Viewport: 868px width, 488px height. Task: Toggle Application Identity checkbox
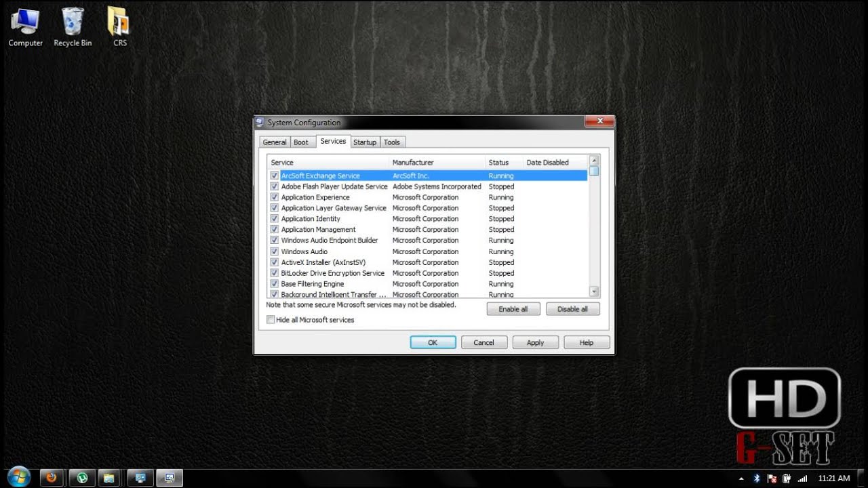coord(275,219)
